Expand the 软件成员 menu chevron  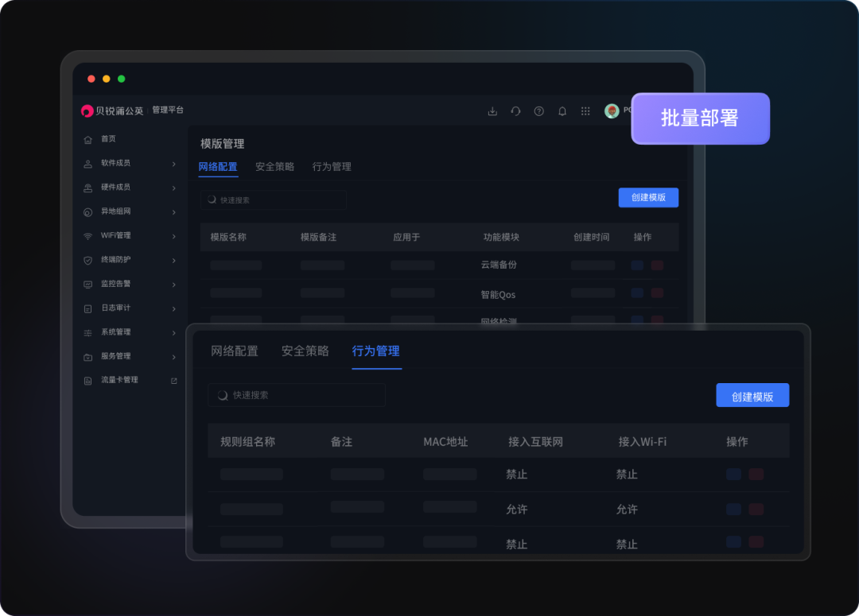pos(173,164)
